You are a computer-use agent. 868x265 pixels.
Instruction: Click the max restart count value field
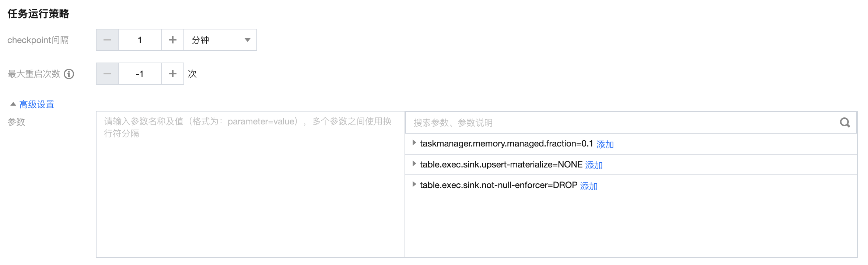point(140,74)
